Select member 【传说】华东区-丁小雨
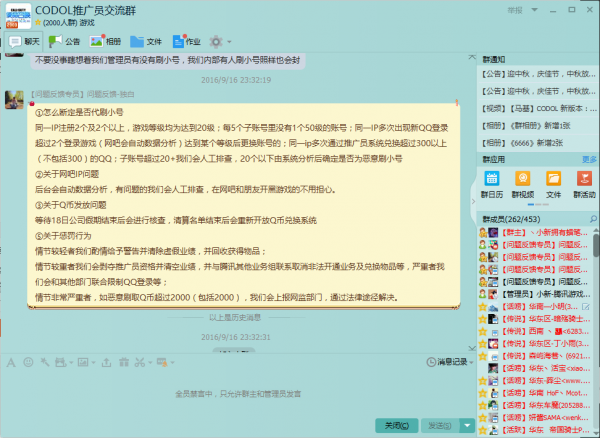Viewport: 600px width, 438px height. [535, 344]
